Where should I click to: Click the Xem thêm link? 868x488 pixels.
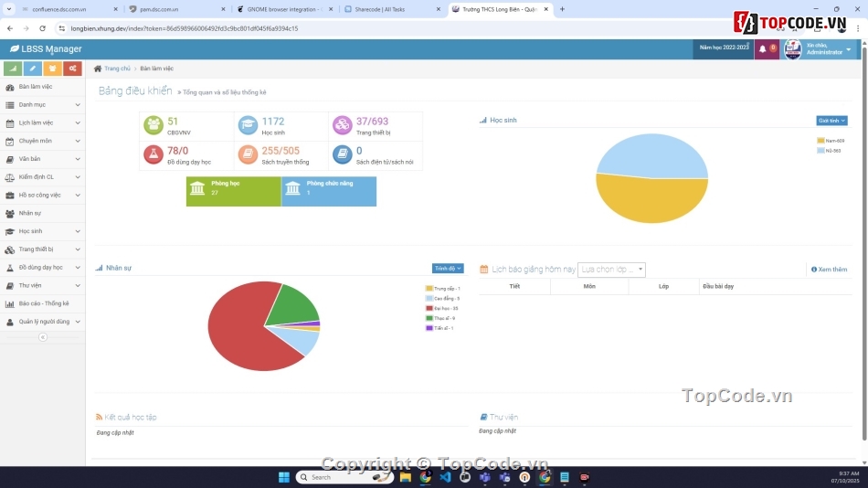tap(829, 270)
